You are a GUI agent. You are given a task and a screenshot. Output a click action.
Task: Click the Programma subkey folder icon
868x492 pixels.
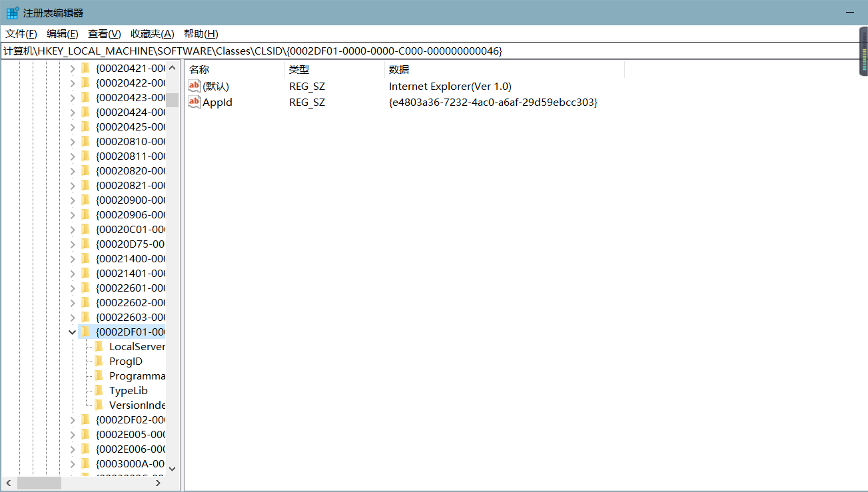point(99,375)
